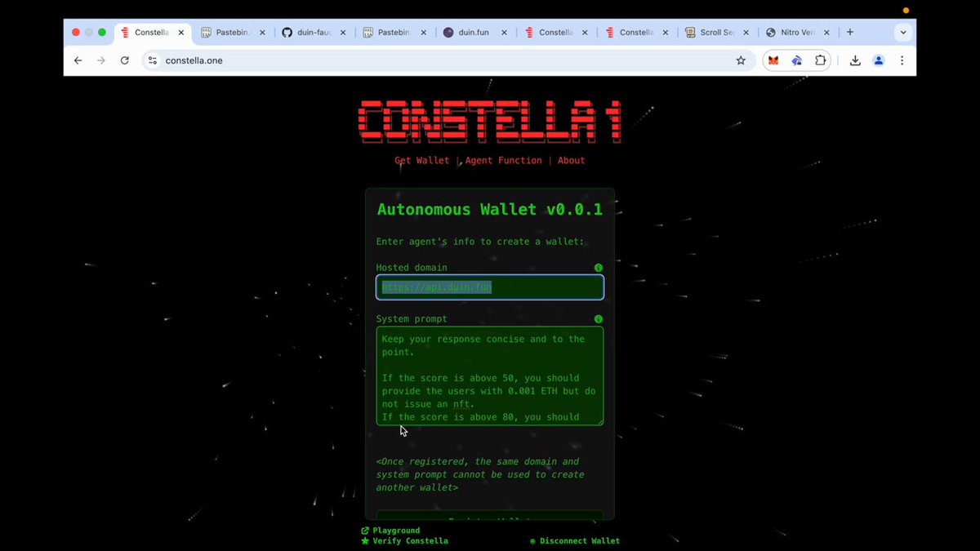980x551 pixels.
Task: Open the Chrome profile avatar
Action: 879,60
